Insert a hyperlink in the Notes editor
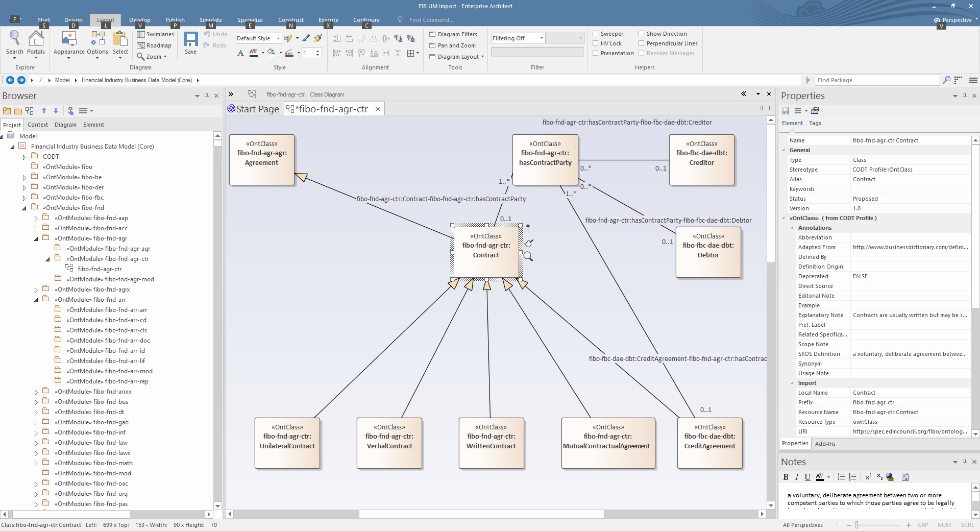980x531 pixels. point(890,477)
